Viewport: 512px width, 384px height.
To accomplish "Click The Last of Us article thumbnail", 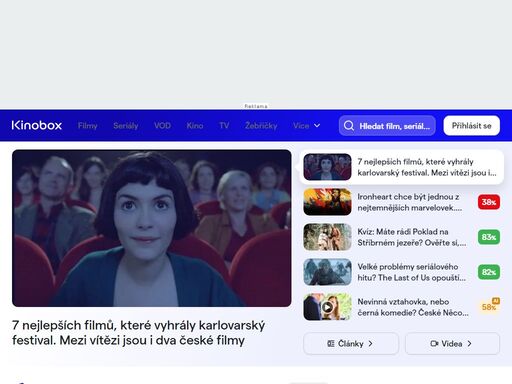I will [327, 272].
